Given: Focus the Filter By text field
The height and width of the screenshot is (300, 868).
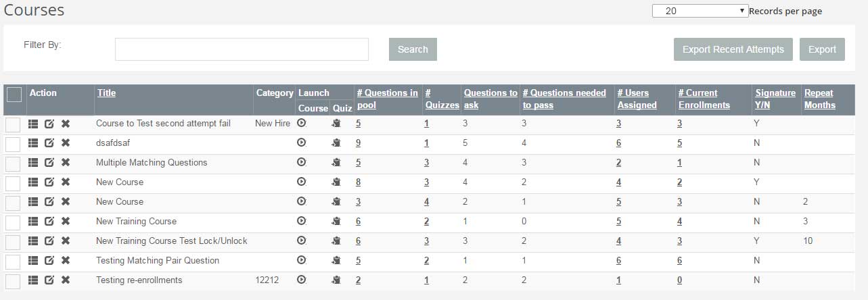Looking at the screenshot, I should tap(242, 49).
